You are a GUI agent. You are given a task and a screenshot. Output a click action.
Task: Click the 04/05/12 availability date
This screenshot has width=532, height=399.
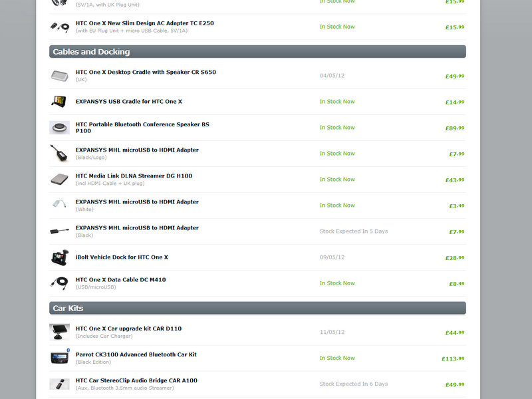coord(332,76)
